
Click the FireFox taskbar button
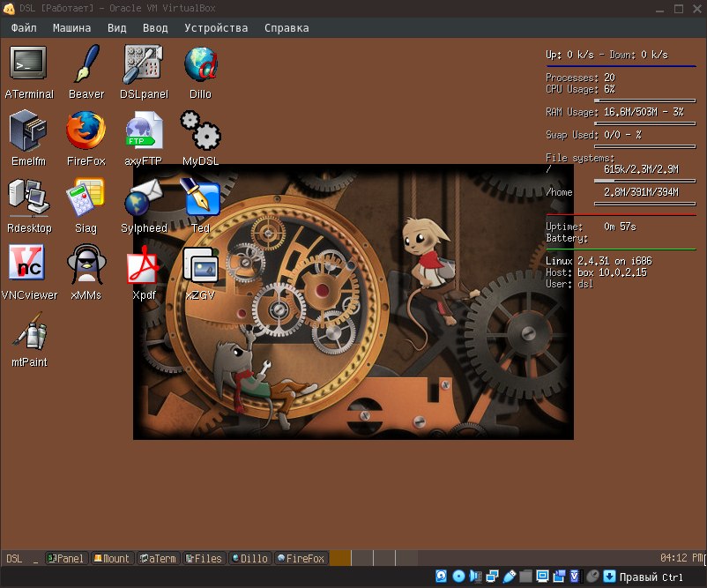[x=301, y=558]
